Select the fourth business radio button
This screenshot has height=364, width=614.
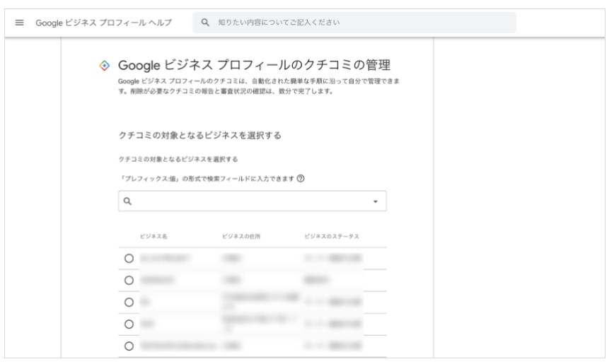point(129,324)
